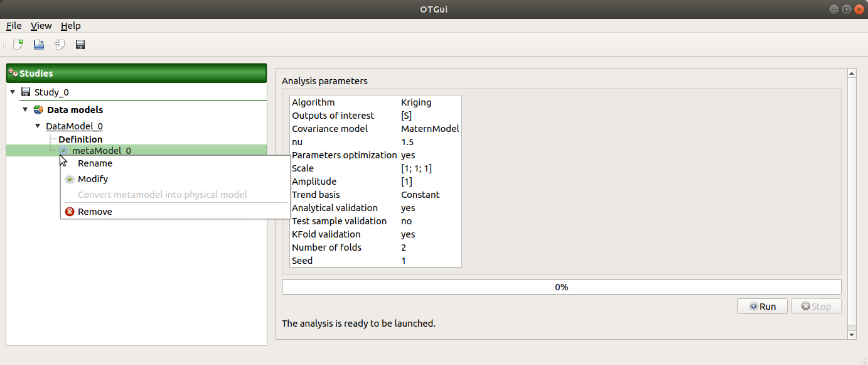The width and height of the screenshot is (868, 365).
Task: Click the gear icon next to Modify
Action: click(x=70, y=179)
